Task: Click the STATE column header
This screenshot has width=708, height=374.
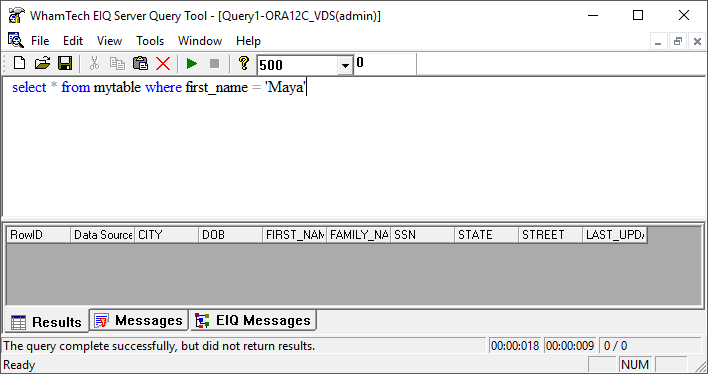Action: pos(487,235)
